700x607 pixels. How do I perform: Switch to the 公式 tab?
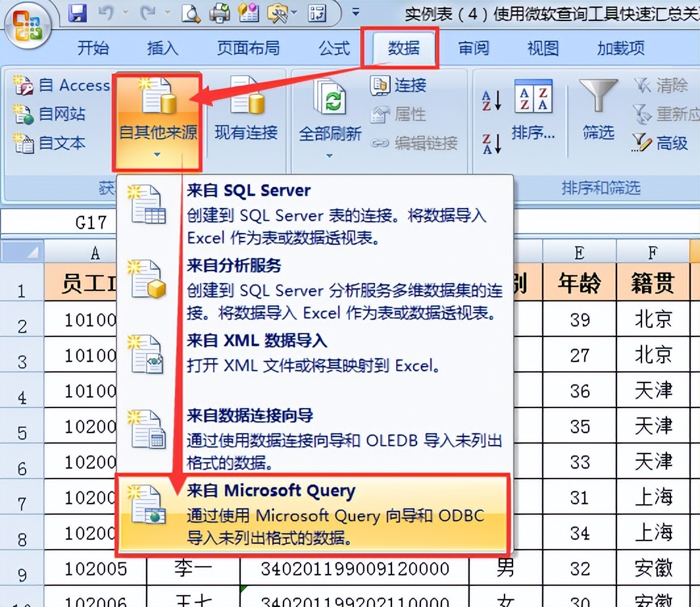[x=334, y=48]
